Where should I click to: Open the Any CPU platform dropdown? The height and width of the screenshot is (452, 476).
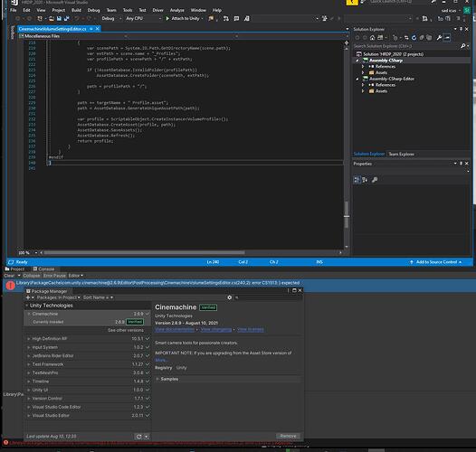click(143, 18)
